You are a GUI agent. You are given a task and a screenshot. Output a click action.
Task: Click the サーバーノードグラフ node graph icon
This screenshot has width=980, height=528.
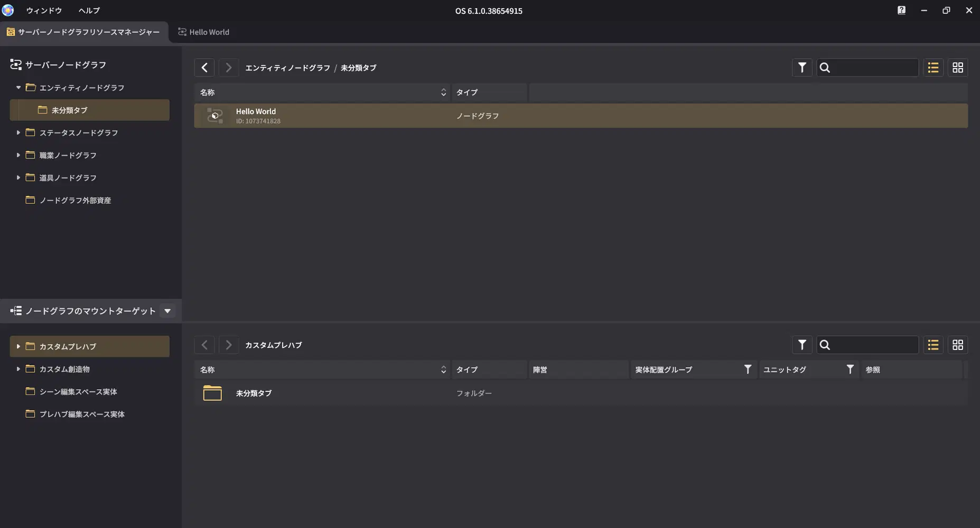coord(15,64)
